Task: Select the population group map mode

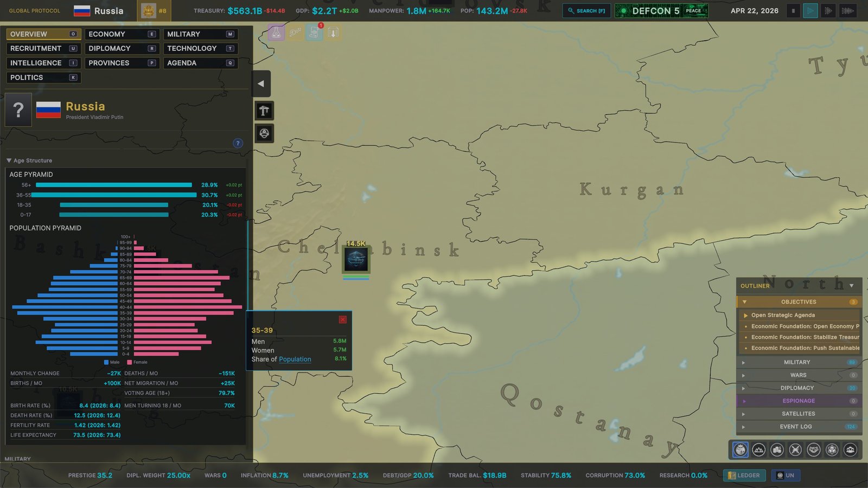Action: [851, 450]
